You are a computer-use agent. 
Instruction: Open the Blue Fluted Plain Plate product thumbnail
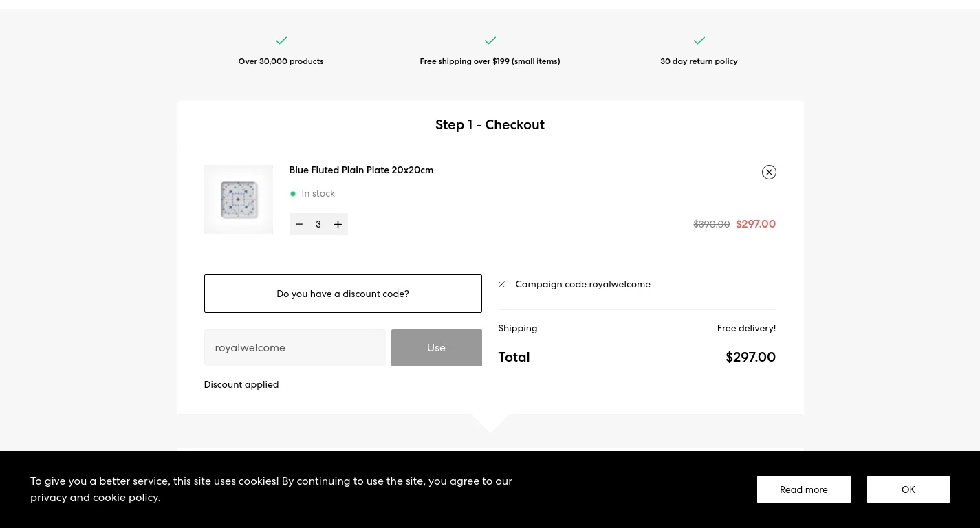click(x=239, y=199)
